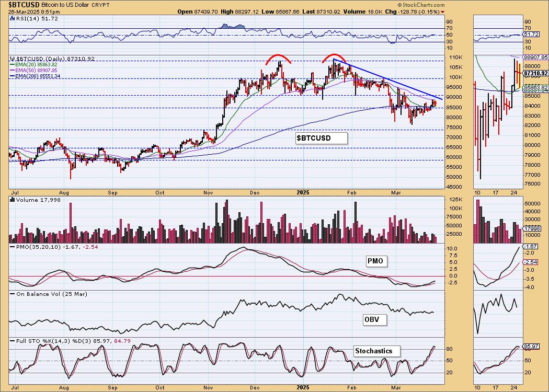
Task: Click the High 88297.12 value
Action: 241,11
